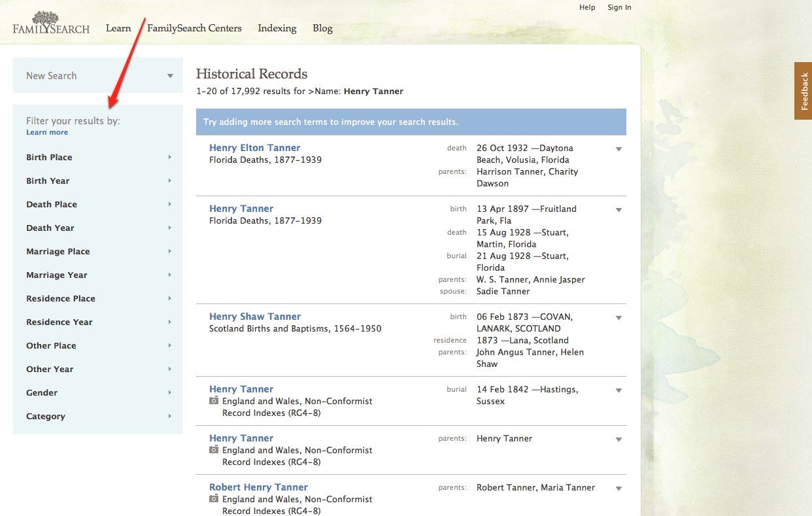Click 'W. S. Tanner, Annie Jasper' text
812x516 pixels.
coord(531,279)
